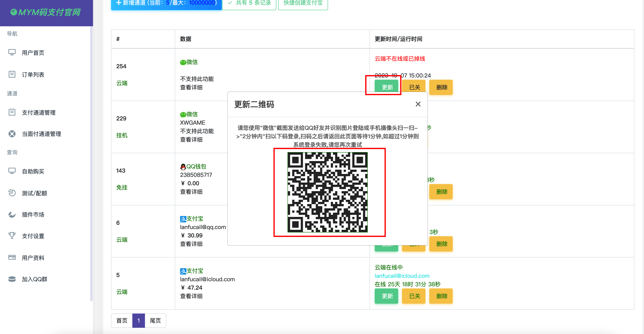Click the 更新时间/运行时间 column header

click(399, 39)
